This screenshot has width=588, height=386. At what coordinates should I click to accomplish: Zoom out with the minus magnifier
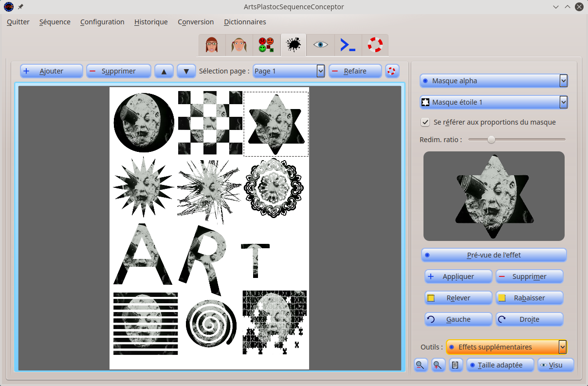(421, 365)
